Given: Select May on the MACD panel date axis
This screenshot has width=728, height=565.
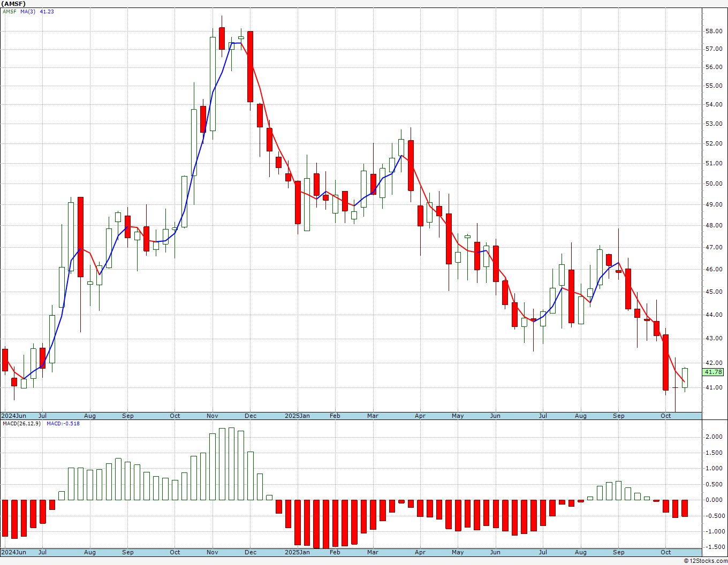Looking at the screenshot, I should pos(458,552).
